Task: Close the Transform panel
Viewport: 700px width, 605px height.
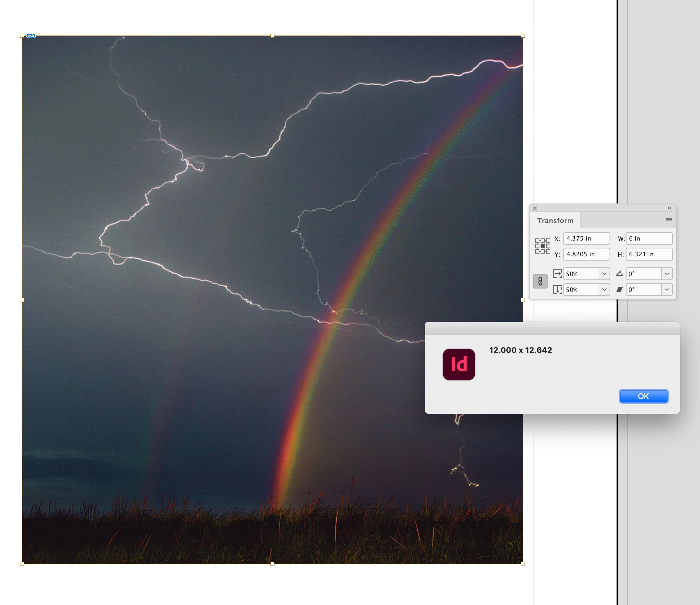Action: click(x=535, y=208)
